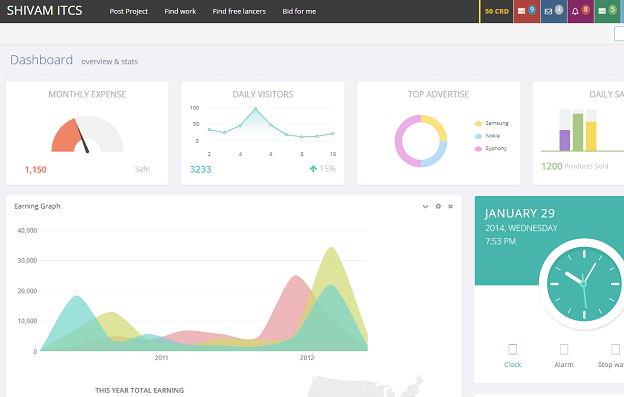
Task: Click the MONTHLY EXPENSE card title
Action: 87,94
